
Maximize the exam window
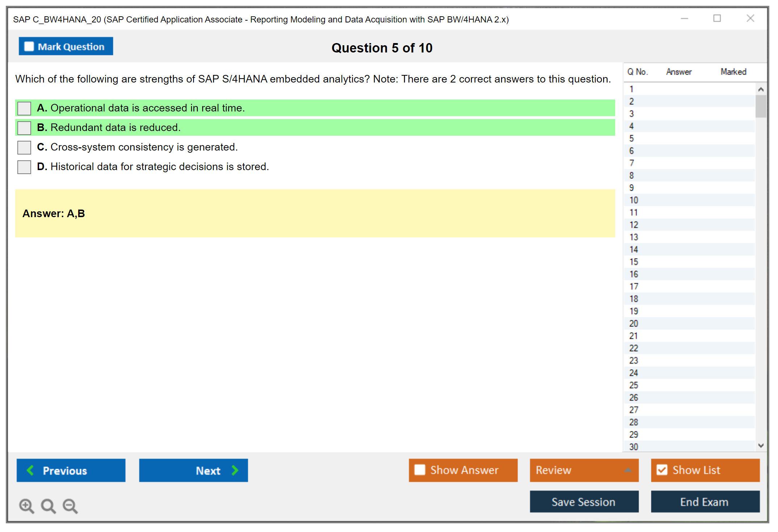(x=717, y=18)
